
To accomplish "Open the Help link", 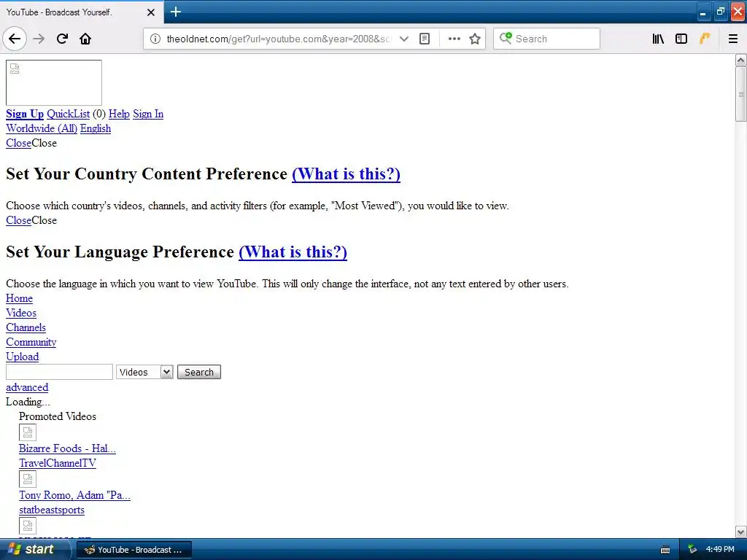I will pos(119,114).
